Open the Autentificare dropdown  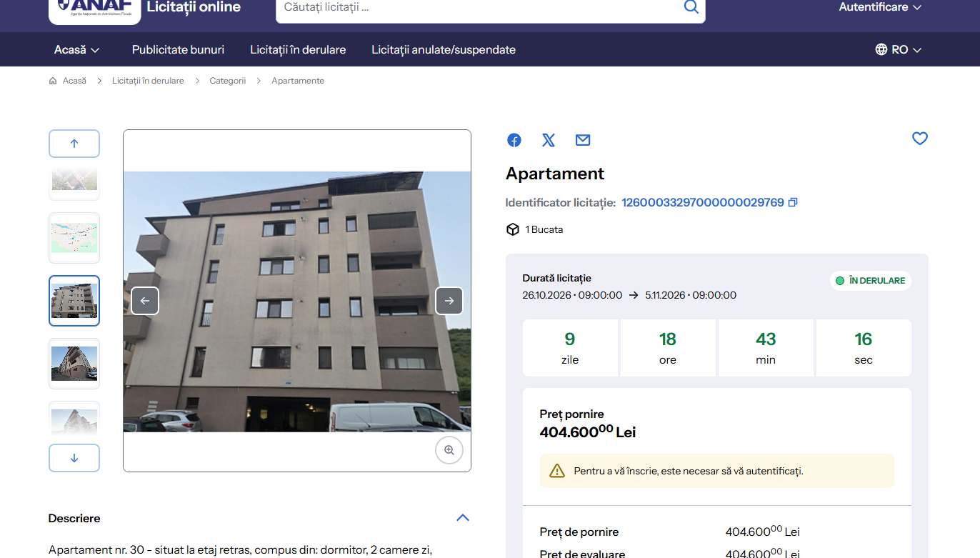[880, 7]
